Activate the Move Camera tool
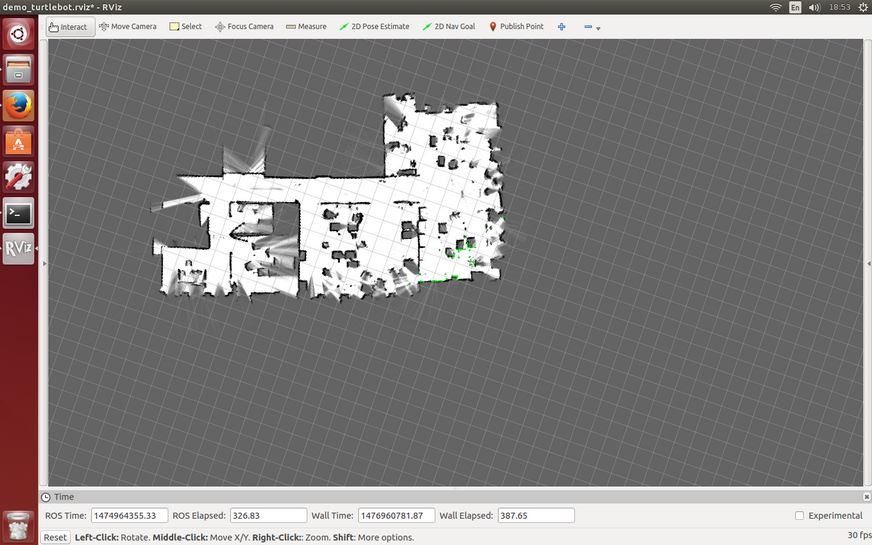Screen dimensions: 872x545 pos(127,27)
